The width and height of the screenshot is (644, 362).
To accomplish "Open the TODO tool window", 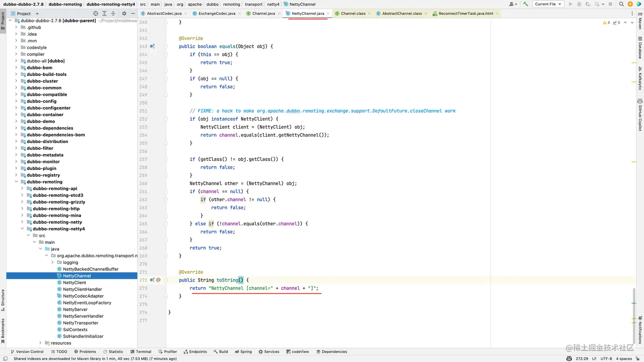I will click(59, 352).
